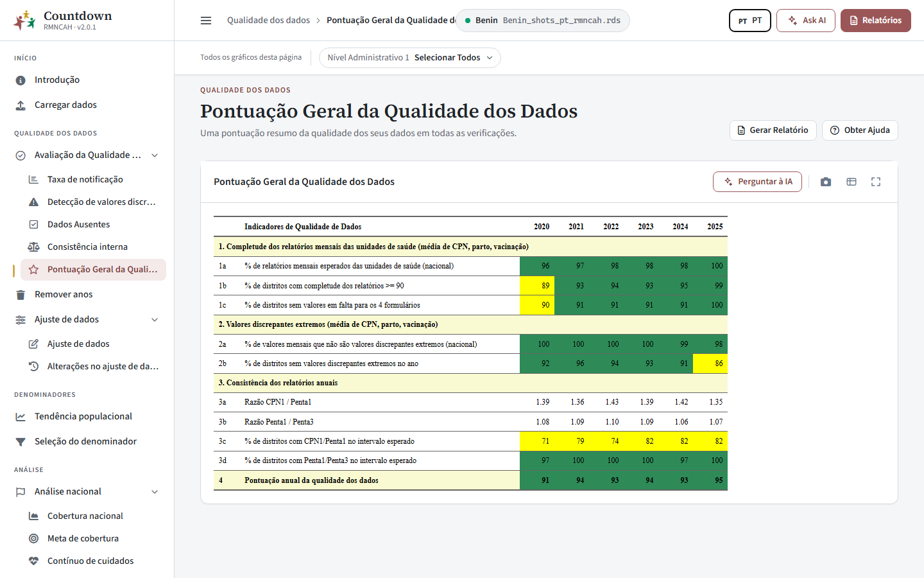Open Tendência populacional
This screenshot has height=578, width=924.
tap(83, 417)
